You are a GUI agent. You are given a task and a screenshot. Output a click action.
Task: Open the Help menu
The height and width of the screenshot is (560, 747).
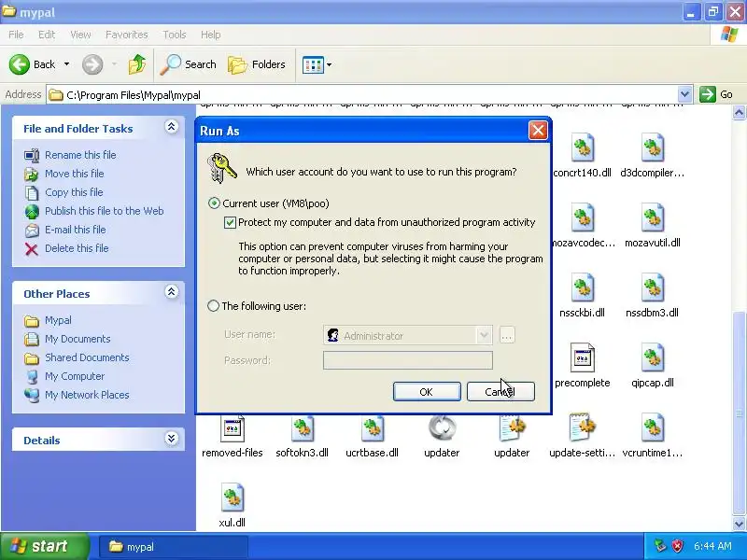point(210,35)
